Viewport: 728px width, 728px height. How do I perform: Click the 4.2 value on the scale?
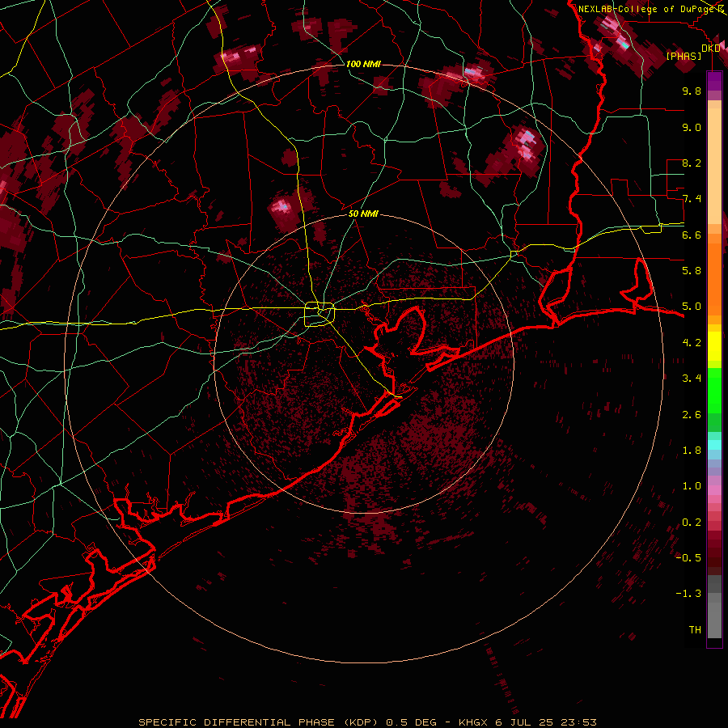tap(692, 343)
